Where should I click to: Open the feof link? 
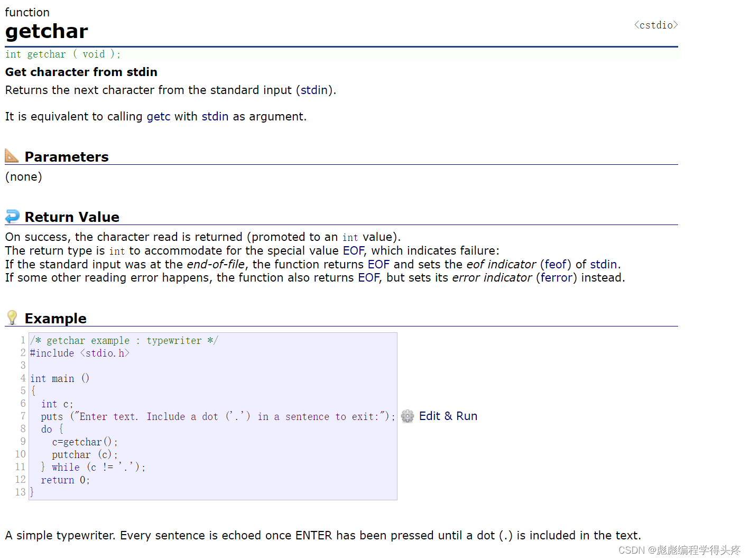[556, 265]
